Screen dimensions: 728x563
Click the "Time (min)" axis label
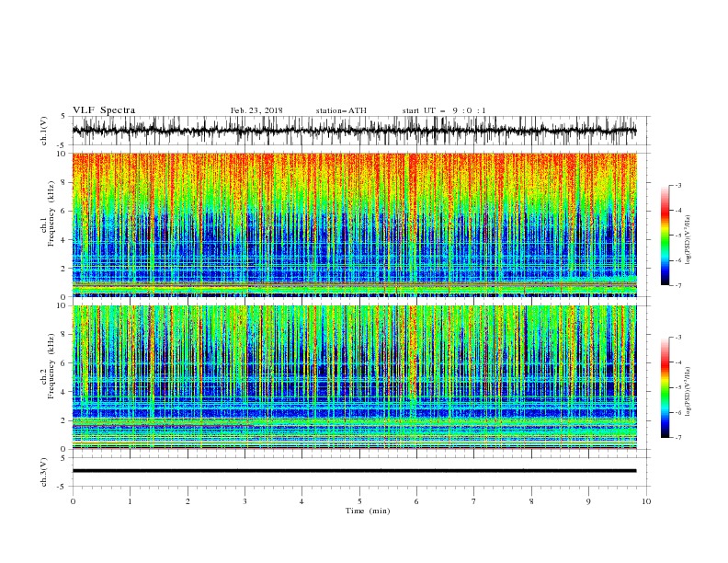coord(368,511)
